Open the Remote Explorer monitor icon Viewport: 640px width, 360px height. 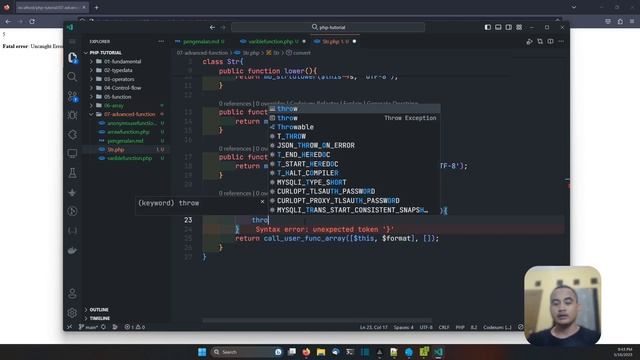72,153
